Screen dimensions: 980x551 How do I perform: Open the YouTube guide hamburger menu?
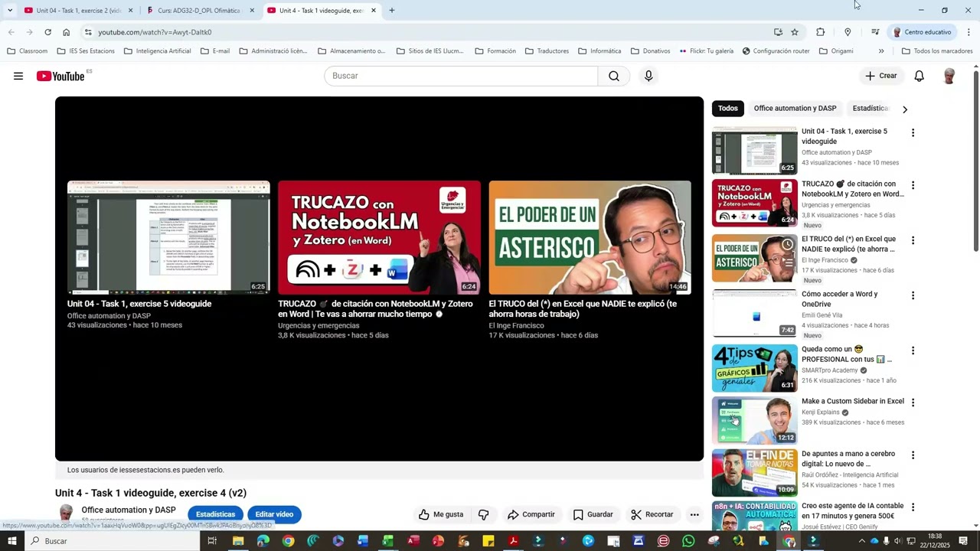[18, 76]
